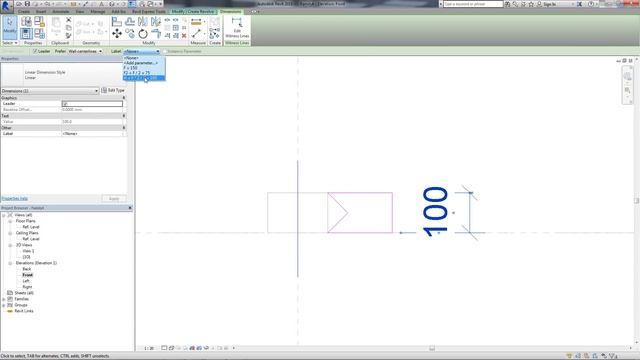The width and height of the screenshot is (640, 360).
Task: Select the Modify tool in the ribbon
Action: [9, 28]
